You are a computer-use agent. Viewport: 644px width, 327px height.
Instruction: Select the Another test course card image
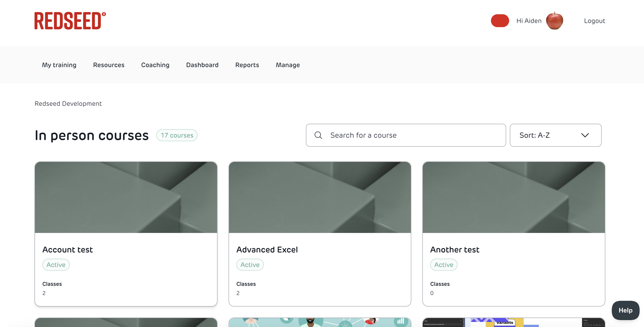tap(513, 197)
